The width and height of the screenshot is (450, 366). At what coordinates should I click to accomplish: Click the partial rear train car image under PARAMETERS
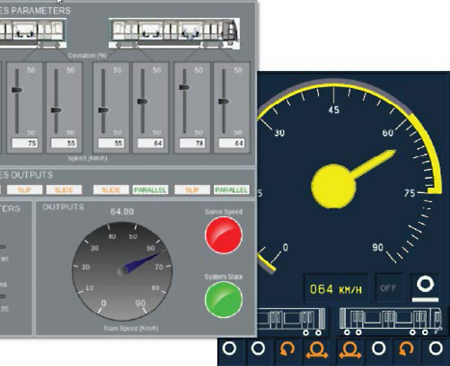[33, 33]
